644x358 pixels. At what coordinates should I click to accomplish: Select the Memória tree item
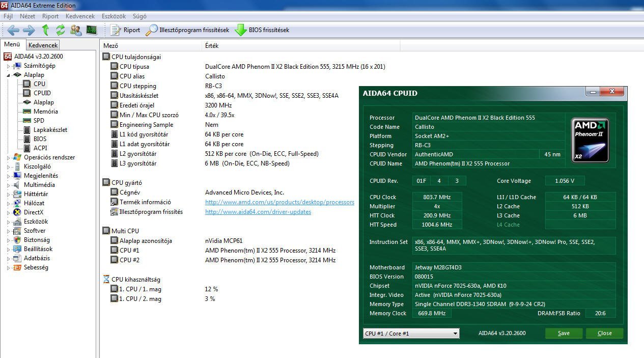tap(46, 112)
